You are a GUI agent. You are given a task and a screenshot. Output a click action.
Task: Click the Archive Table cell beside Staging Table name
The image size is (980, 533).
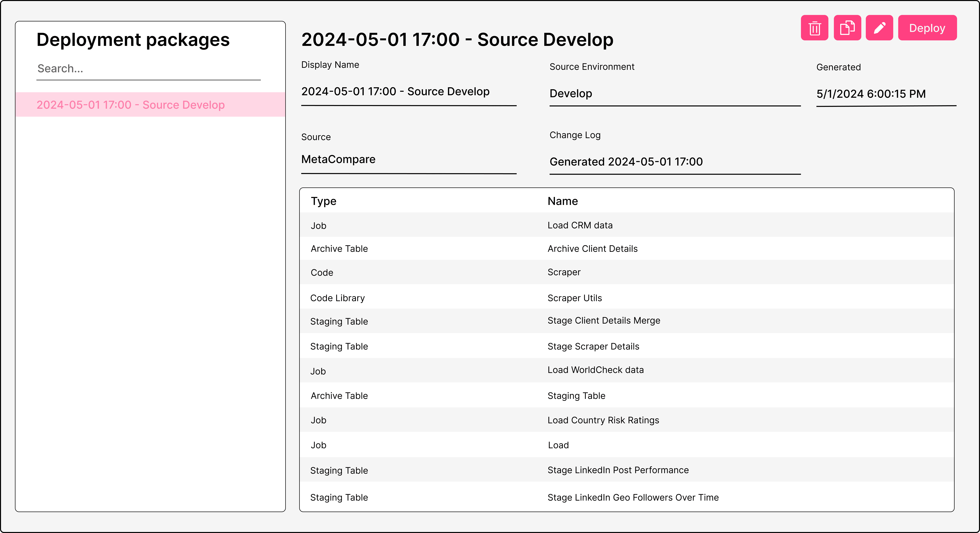339,396
